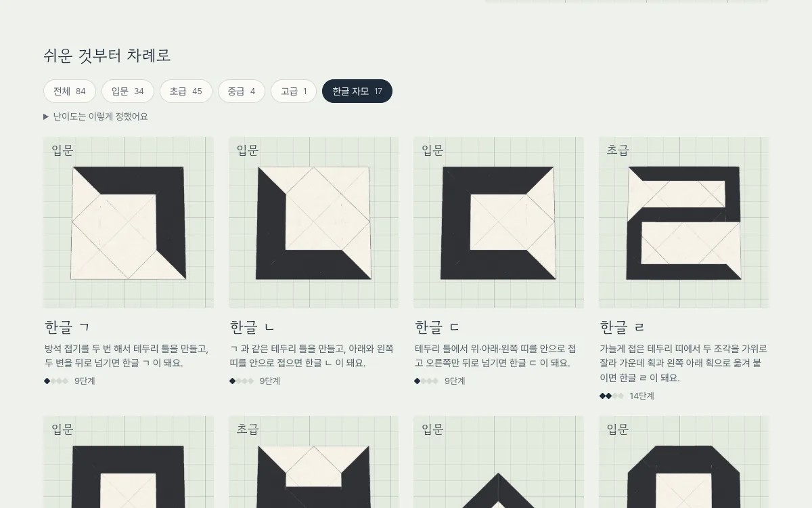
Task: Open the second-row envelope-shaped 초급 thumbnail
Action: (x=313, y=462)
